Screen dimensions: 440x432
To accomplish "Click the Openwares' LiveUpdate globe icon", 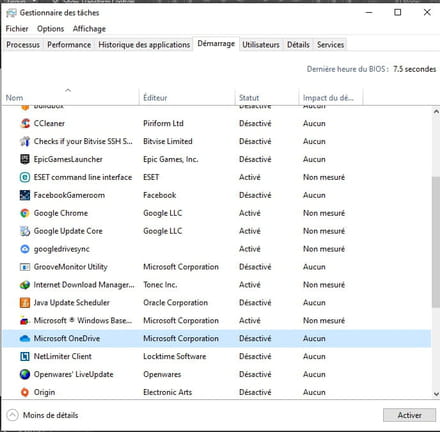I will click(x=25, y=374).
